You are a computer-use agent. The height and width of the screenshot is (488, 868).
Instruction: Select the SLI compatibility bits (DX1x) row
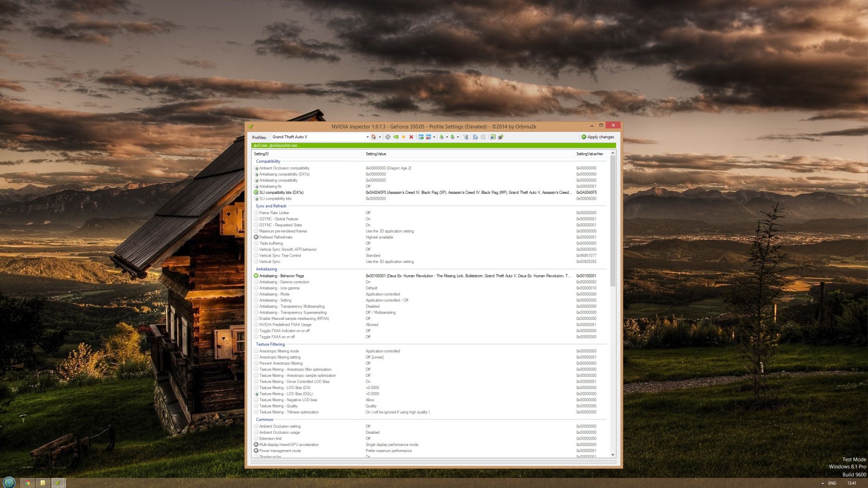click(x=430, y=192)
